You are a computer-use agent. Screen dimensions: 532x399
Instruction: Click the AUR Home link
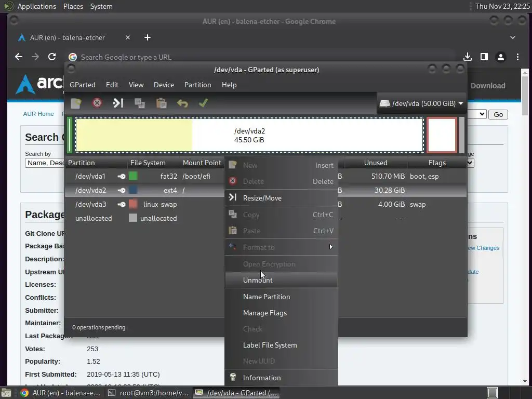(x=38, y=114)
